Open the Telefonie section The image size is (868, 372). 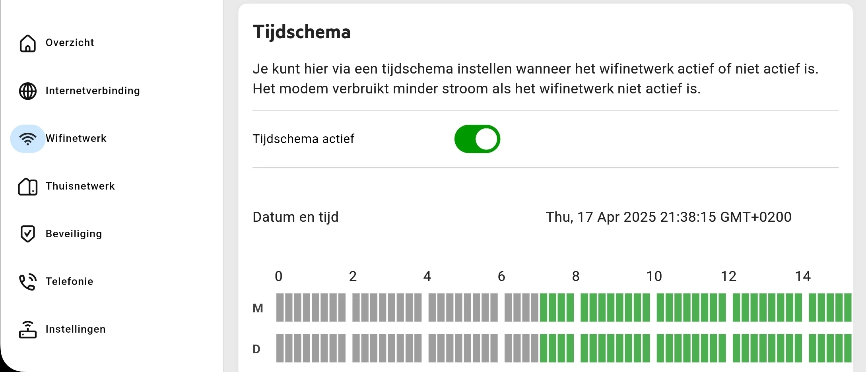tap(69, 281)
